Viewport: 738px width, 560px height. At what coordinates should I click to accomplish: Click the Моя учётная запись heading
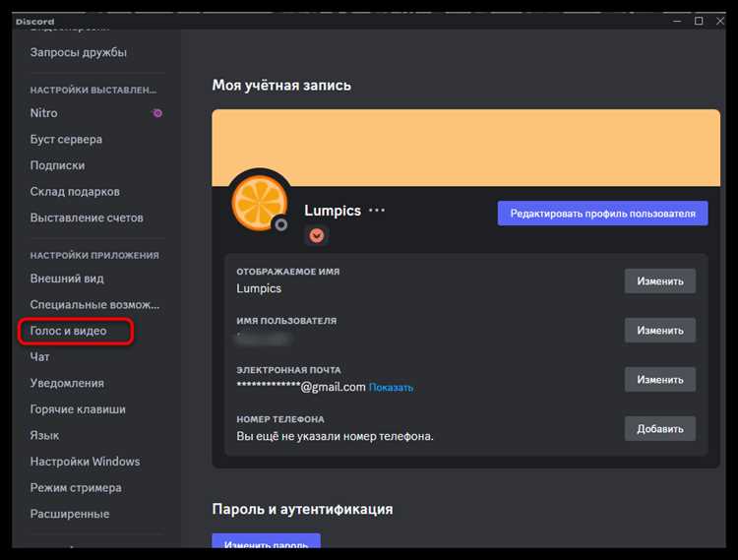point(281,86)
